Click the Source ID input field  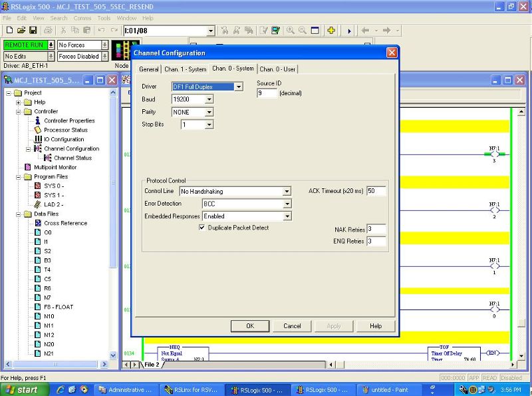tap(267, 93)
